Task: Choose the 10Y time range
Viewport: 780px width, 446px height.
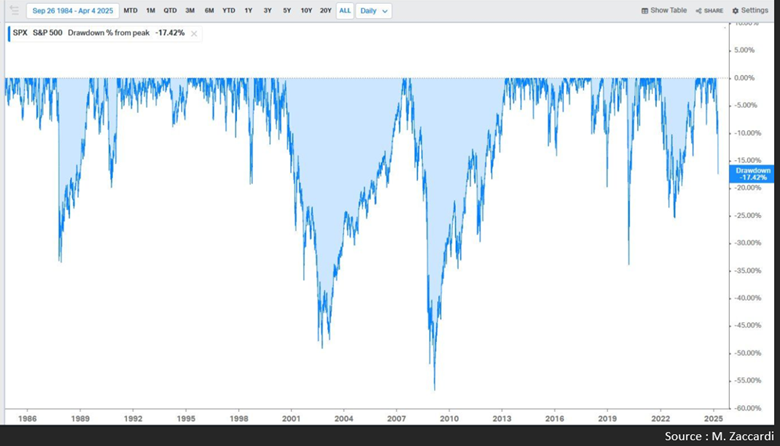Action: point(306,11)
